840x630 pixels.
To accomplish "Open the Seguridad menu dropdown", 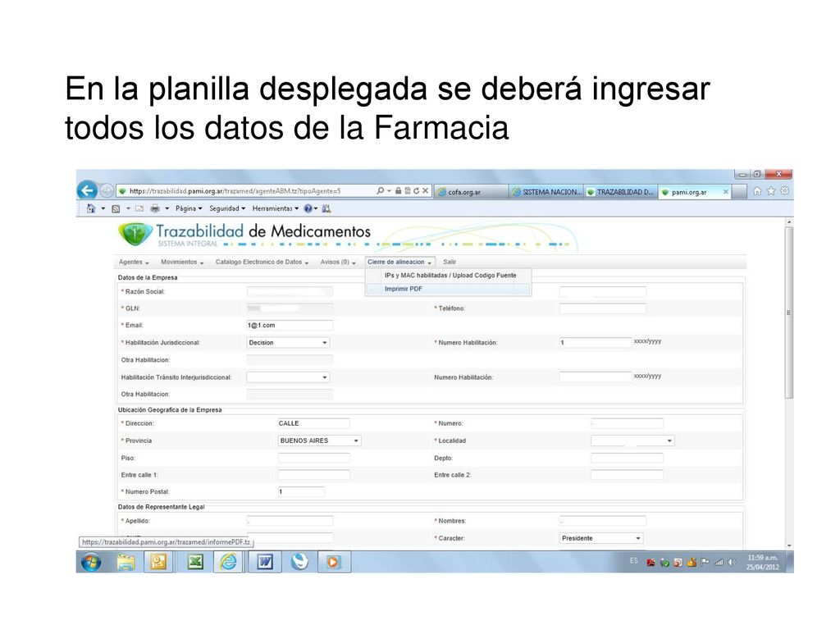I will pyautogui.click(x=227, y=208).
